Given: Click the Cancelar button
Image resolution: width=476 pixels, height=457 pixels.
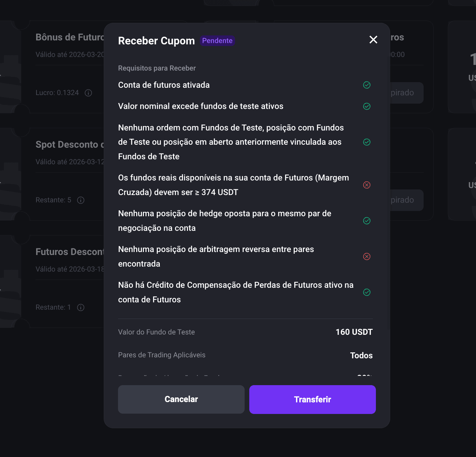Looking at the screenshot, I should 181,399.
